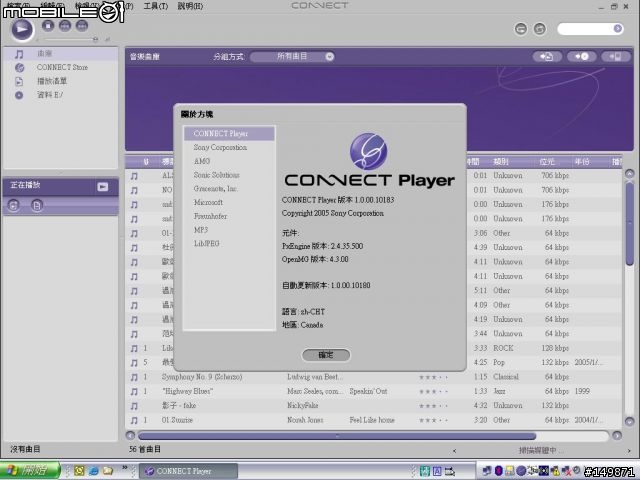Click the previous track button

pos(65,25)
